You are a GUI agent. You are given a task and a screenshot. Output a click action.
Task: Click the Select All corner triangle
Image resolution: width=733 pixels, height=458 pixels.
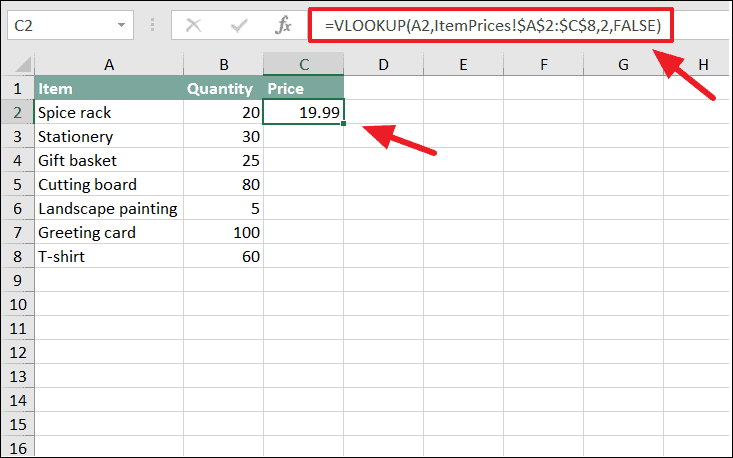pyautogui.click(x=23, y=64)
